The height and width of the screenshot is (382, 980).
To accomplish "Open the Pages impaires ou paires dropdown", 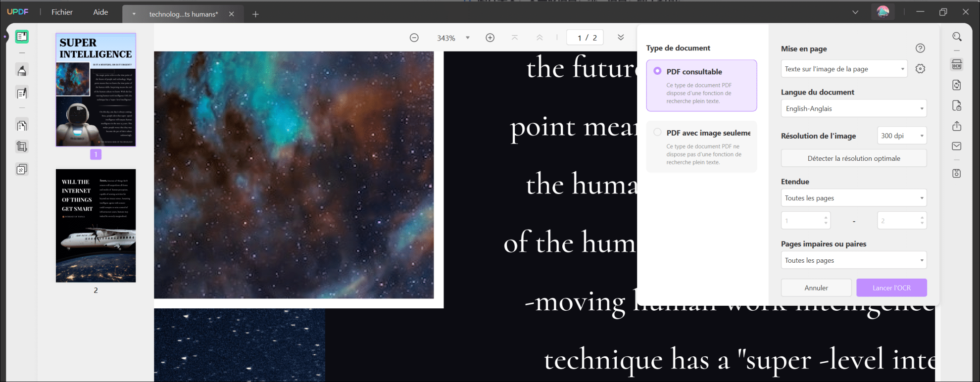I will (853, 260).
